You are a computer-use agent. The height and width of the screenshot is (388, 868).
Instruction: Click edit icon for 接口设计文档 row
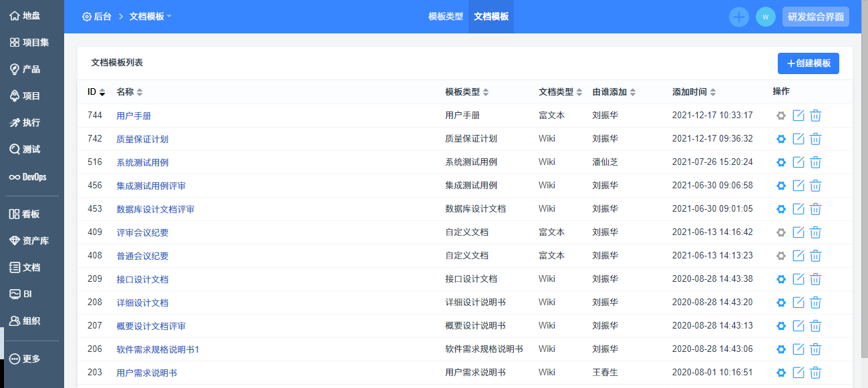(x=798, y=279)
